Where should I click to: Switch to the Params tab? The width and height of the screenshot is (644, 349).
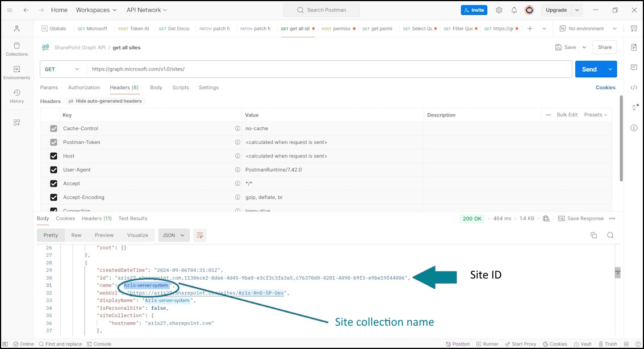(x=49, y=88)
